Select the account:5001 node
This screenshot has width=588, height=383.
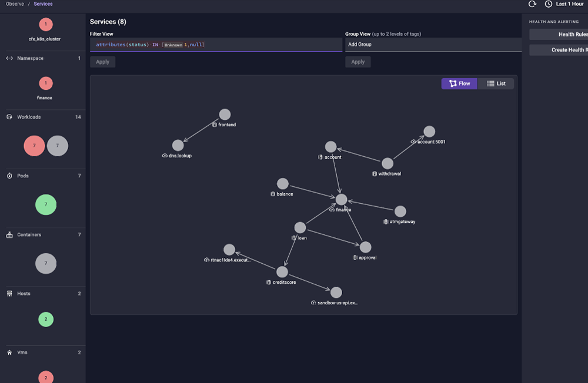[429, 131]
